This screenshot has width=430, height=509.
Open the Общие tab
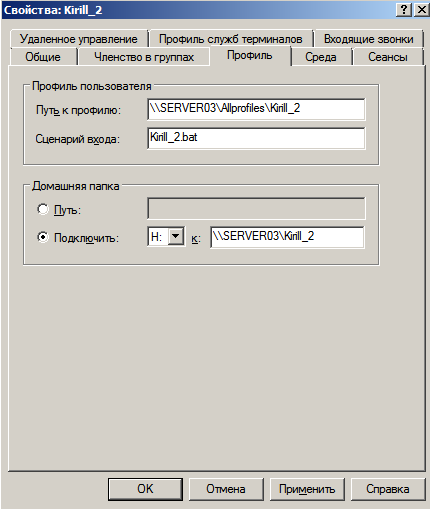[x=43, y=57]
